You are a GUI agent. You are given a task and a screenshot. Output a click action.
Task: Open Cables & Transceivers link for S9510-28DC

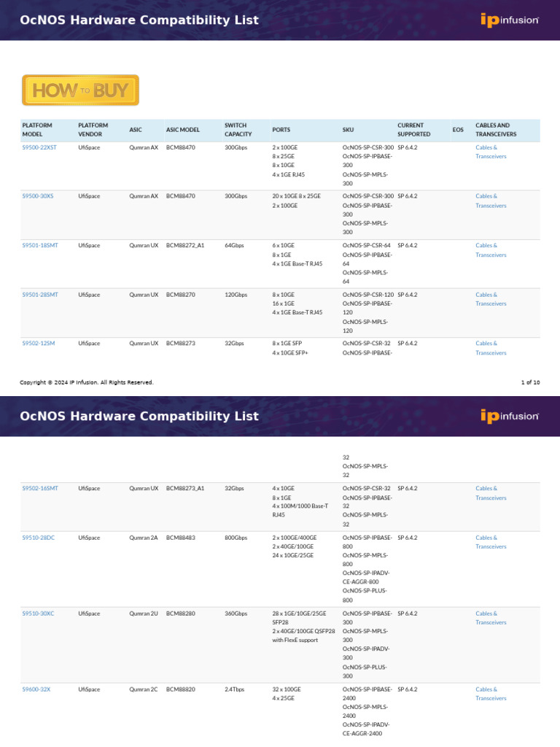491,542
